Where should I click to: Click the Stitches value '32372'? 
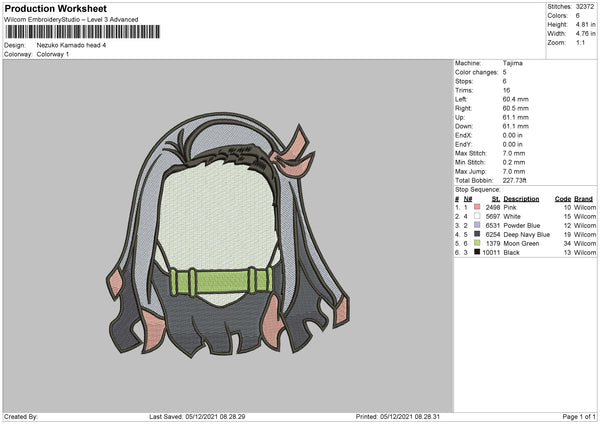pos(585,7)
